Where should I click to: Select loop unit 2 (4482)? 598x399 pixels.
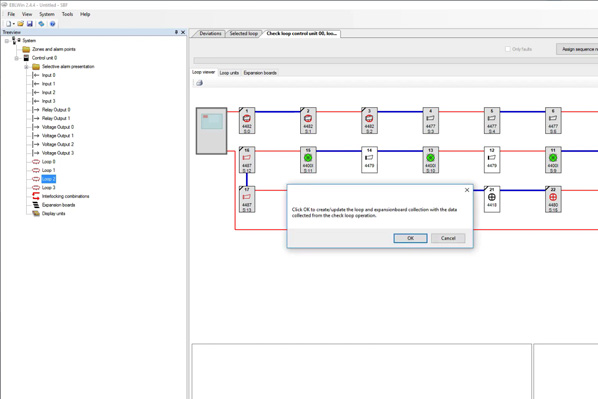pos(308,121)
